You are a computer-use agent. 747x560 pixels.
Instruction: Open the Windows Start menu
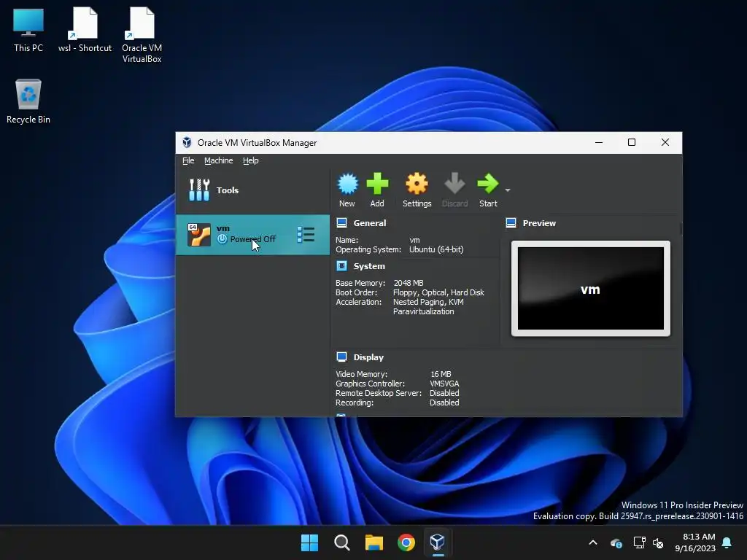tap(309, 542)
